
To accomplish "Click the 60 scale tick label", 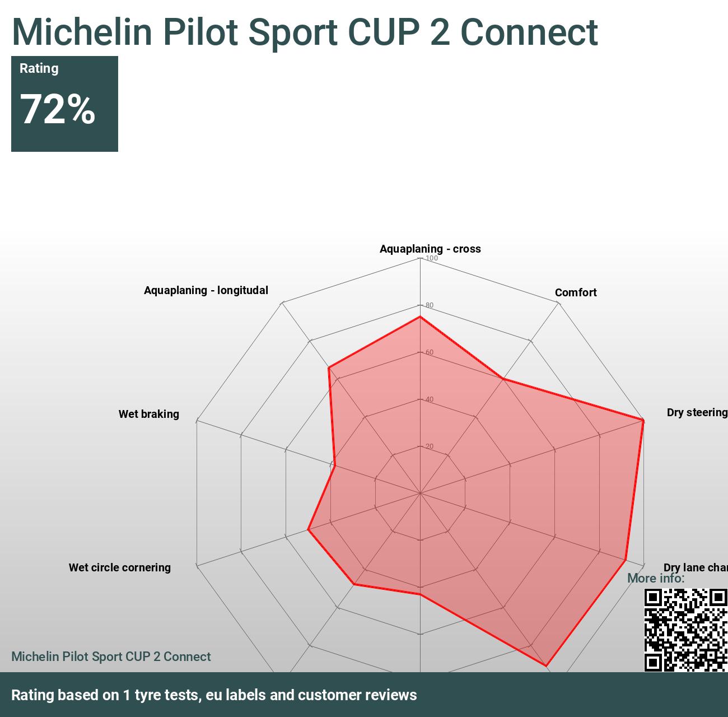I will point(430,352).
